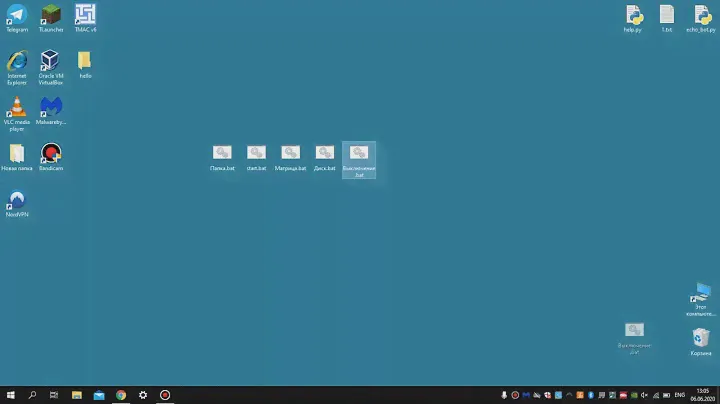Select the echo_bot.py file
The height and width of the screenshot is (404, 720).
[x=702, y=15]
